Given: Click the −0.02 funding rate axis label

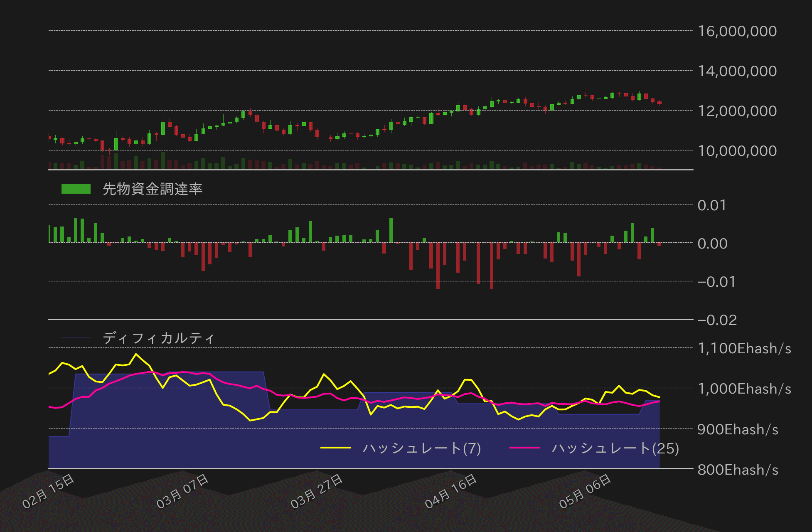Looking at the screenshot, I should point(717,320).
